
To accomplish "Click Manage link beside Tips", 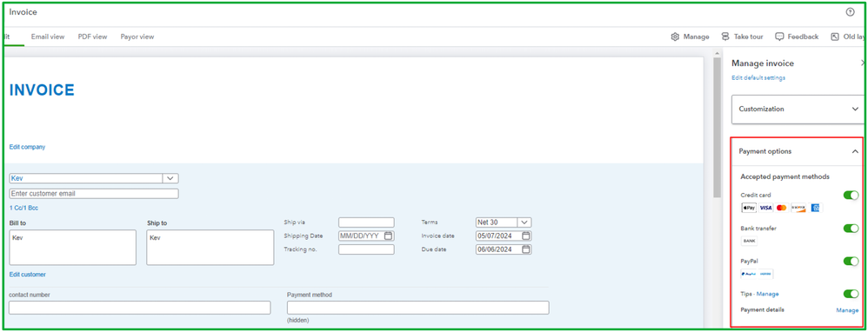I will [x=768, y=294].
